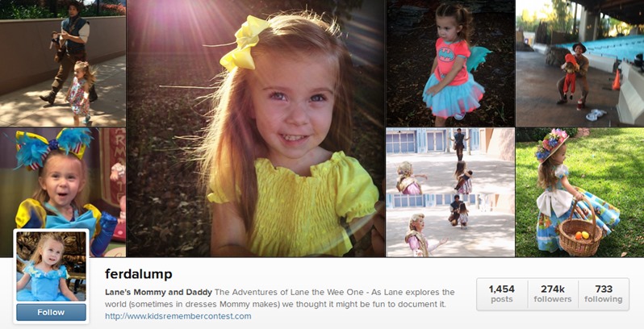Image resolution: width=644 pixels, height=329 pixels.
Task: Click the bold Lane's Mommy and Daddy name
Action: pyautogui.click(x=158, y=293)
